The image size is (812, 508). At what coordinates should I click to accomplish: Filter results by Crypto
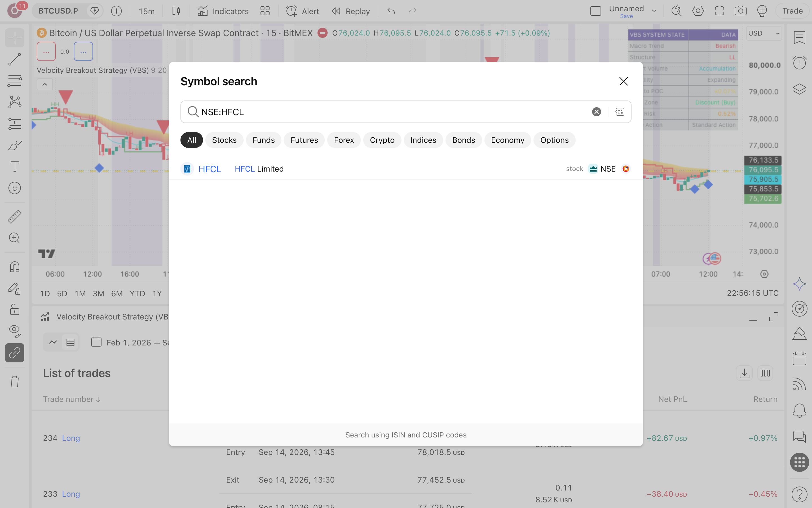point(382,140)
